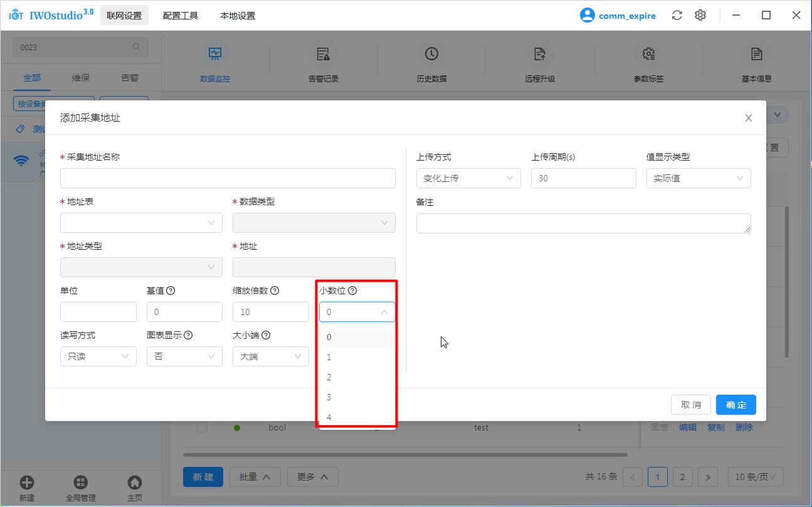This screenshot has width=812, height=507.
Task: Switch to the 本地设置 menu
Action: point(238,16)
